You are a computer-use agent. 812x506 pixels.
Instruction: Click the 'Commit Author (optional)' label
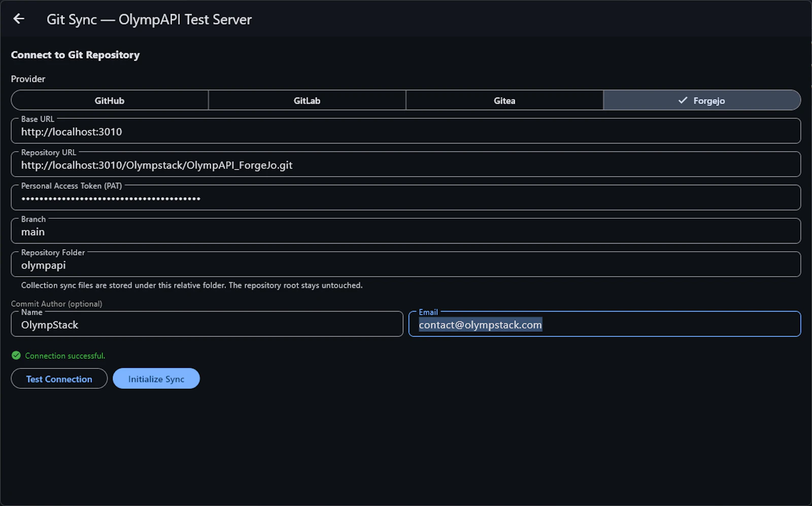point(56,303)
